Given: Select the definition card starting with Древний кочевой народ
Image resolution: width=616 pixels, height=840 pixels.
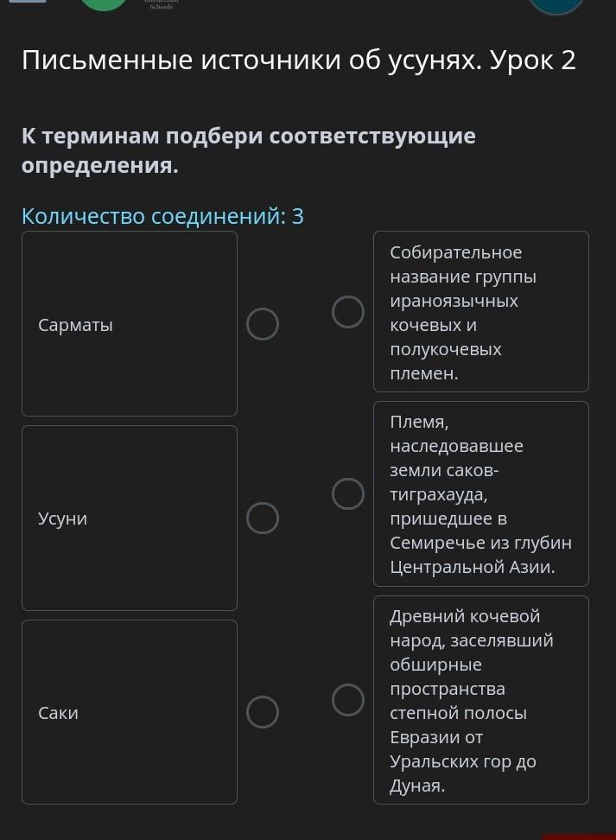Looking at the screenshot, I should (x=480, y=700).
